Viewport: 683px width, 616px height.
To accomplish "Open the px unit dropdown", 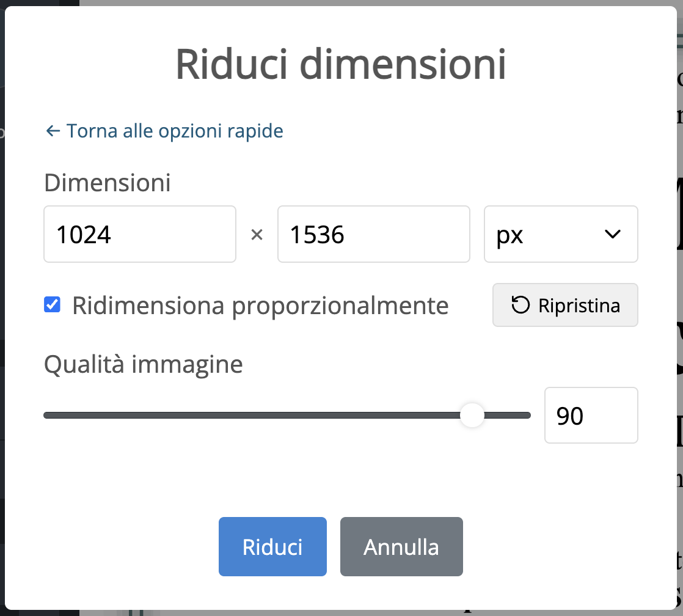I will point(560,234).
